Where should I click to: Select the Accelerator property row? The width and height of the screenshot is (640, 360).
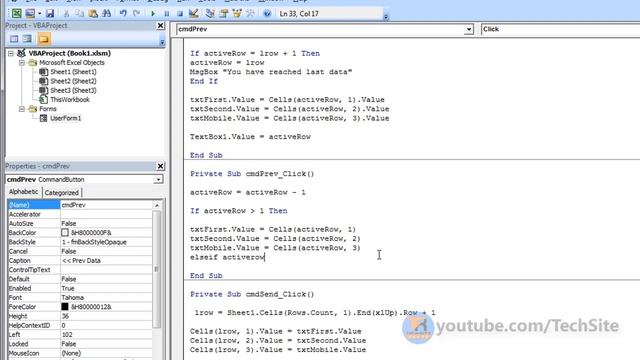[x=80, y=214]
